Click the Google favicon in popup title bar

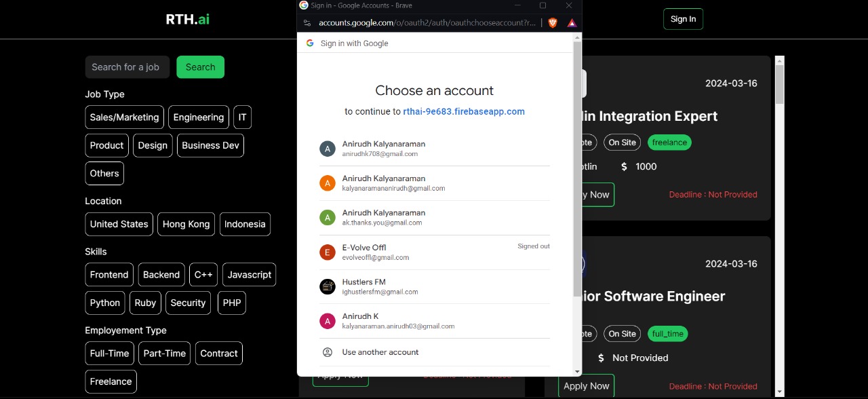304,5
